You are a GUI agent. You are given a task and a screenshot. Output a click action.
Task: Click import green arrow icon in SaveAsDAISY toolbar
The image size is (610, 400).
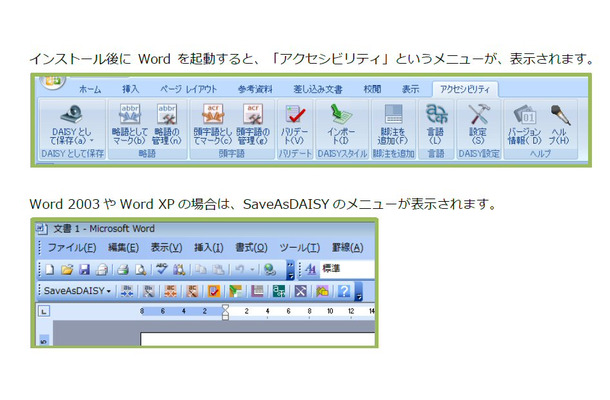[235, 291]
